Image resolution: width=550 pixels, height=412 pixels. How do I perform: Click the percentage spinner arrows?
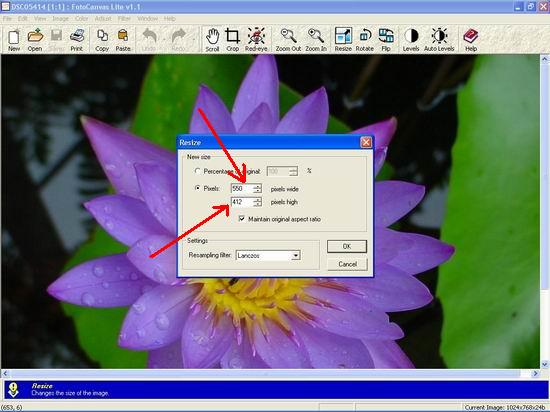pos(294,171)
